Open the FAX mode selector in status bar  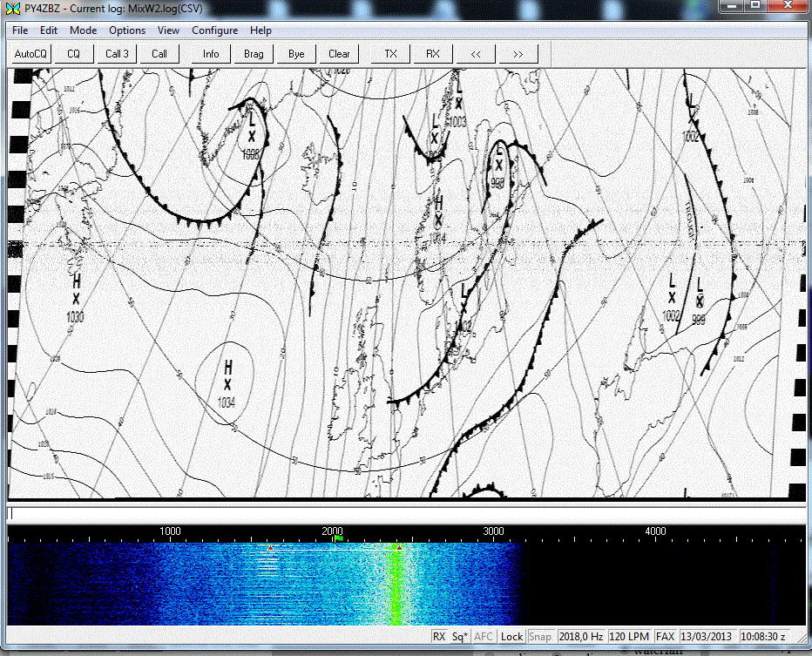coord(666,637)
